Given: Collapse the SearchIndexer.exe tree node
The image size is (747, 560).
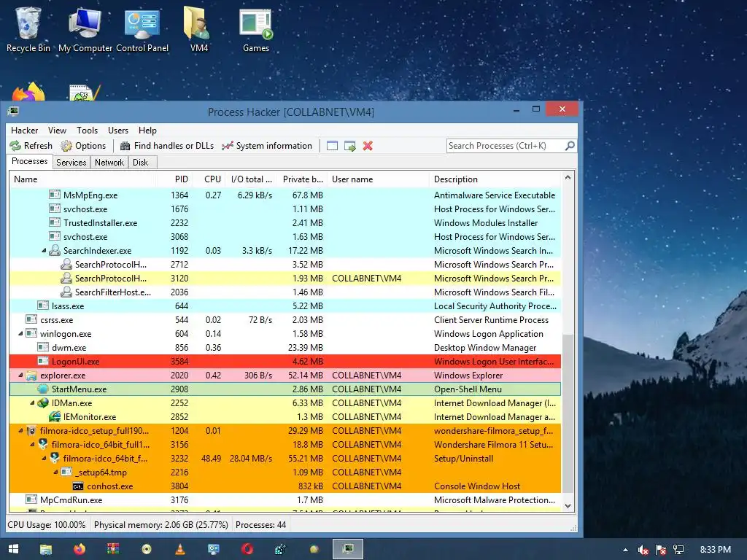Looking at the screenshot, I should pyautogui.click(x=44, y=251).
